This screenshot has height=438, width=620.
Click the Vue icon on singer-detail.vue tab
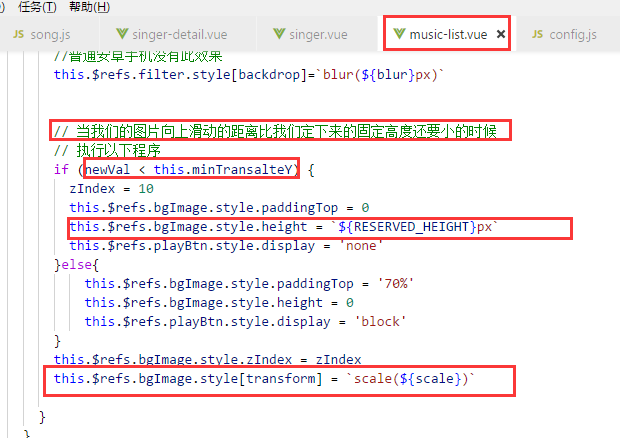click(x=122, y=34)
